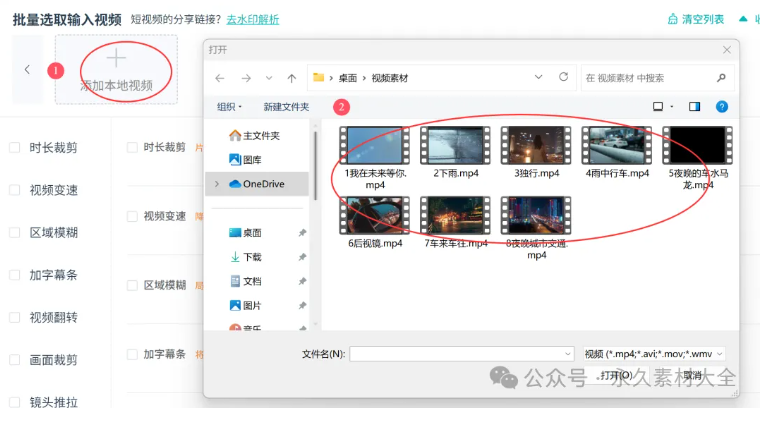Enable 视频变速 in the middle panel

[x=132, y=216]
